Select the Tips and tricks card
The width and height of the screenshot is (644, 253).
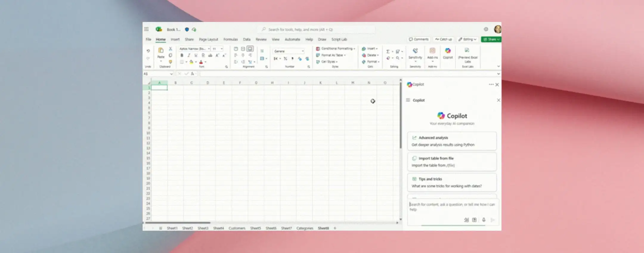click(x=452, y=182)
